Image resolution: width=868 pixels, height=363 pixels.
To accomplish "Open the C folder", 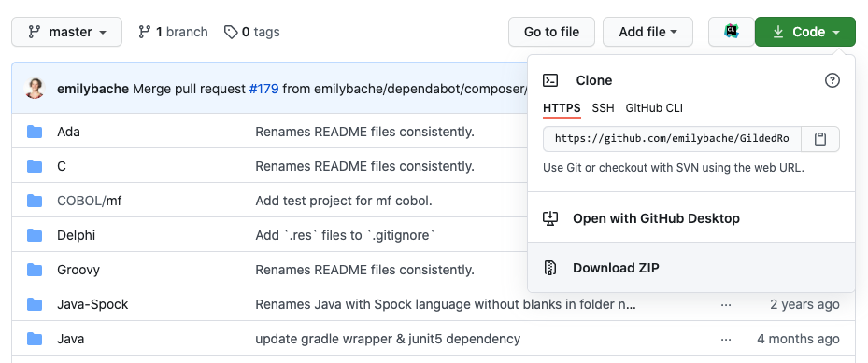I will [62, 166].
